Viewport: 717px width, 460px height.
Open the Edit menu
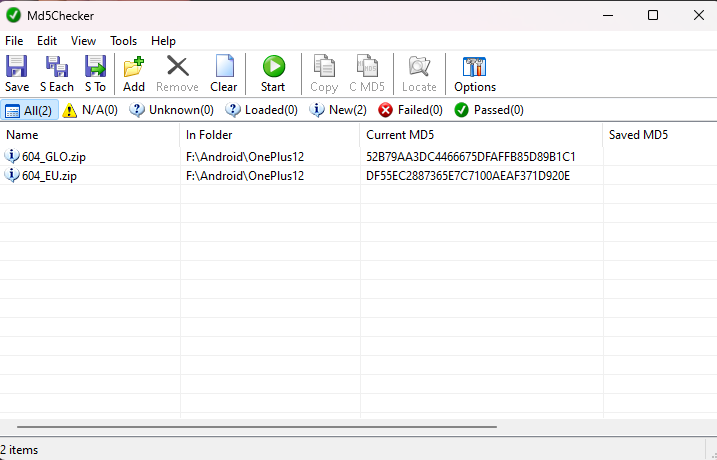click(x=47, y=41)
